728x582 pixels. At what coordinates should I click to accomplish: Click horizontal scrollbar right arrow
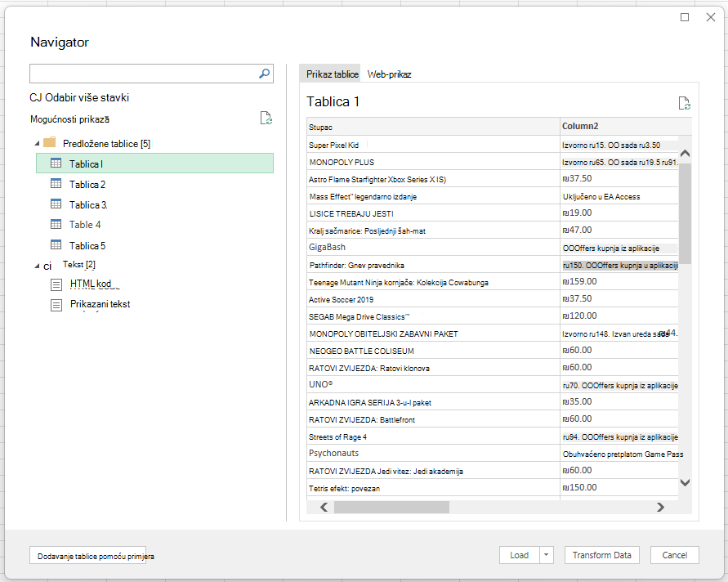(660, 508)
